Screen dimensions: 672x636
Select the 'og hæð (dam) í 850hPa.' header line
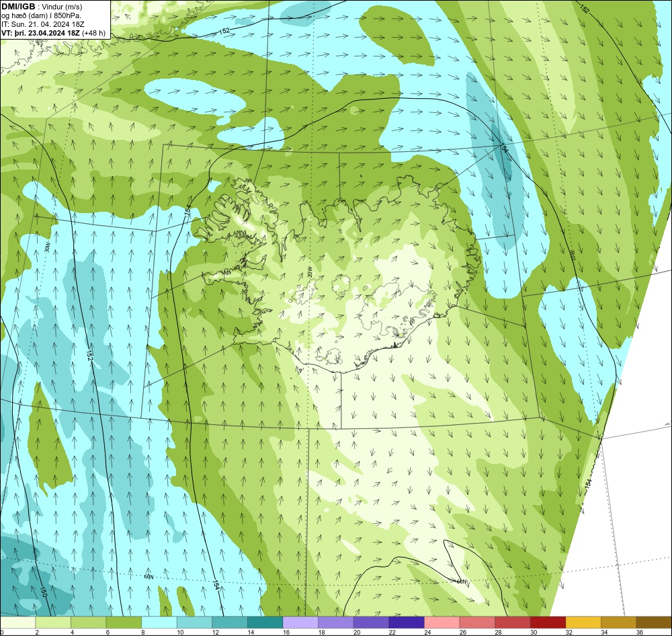(41, 15)
